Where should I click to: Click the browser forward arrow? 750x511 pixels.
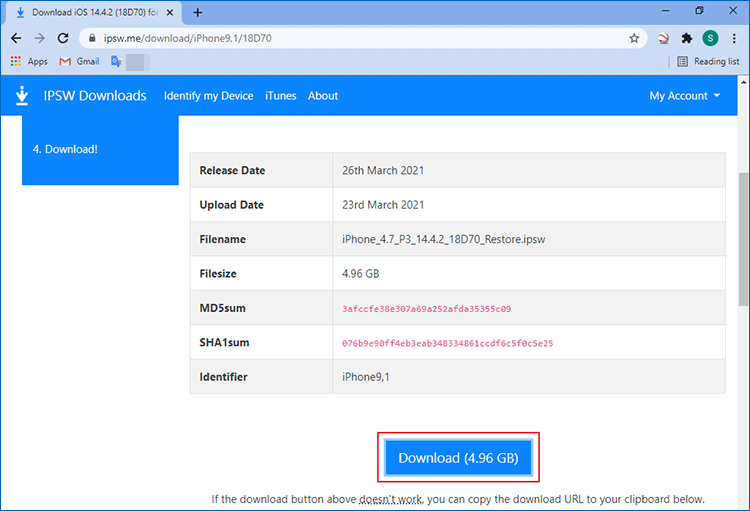click(40, 38)
